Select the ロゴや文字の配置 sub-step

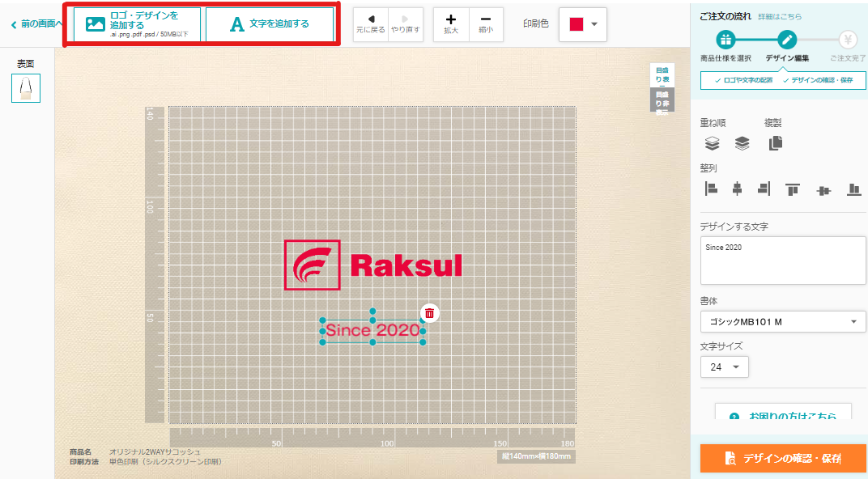(x=743, y=80)
